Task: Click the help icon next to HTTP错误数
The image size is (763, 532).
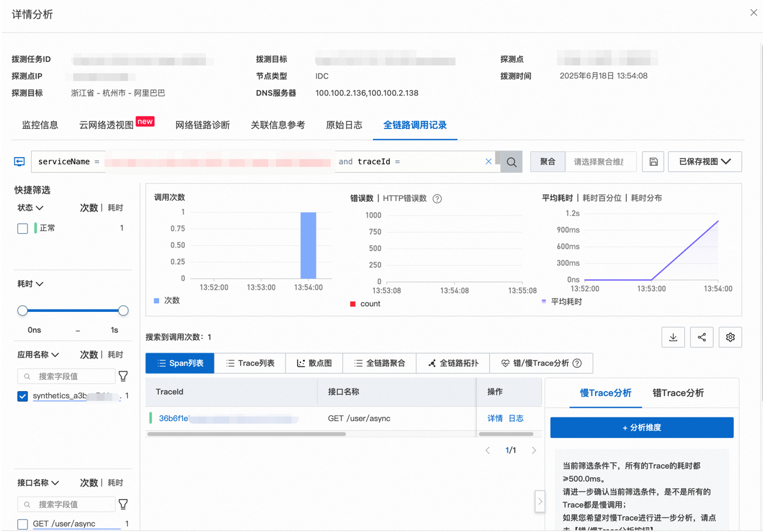Action: click(x=437, y=199)
